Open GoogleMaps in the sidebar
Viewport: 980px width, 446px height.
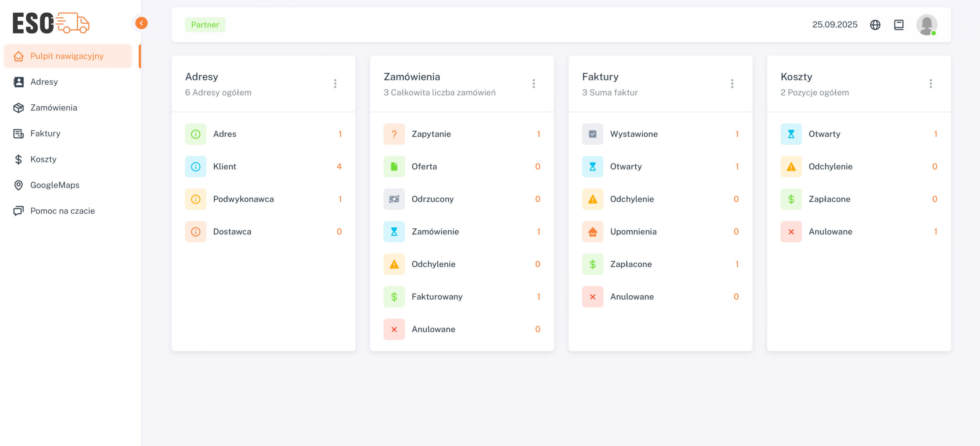55,185
